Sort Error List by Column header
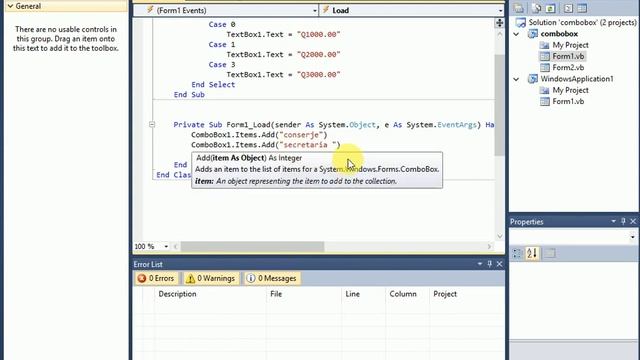This screenshot has height=360, width=640. click(402, 294)
